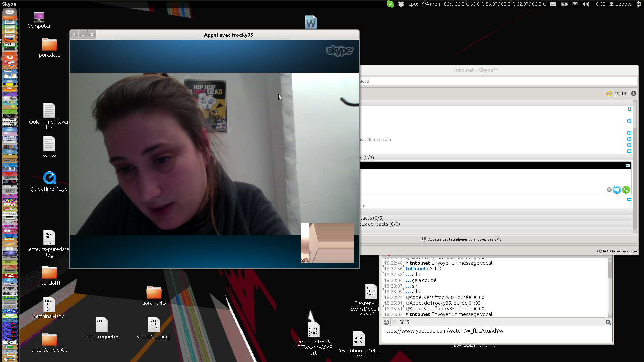The width and height of the screenshot is (644, 362).
Task: Click the mail envelope indicator in panel
Action: (553, 4)
